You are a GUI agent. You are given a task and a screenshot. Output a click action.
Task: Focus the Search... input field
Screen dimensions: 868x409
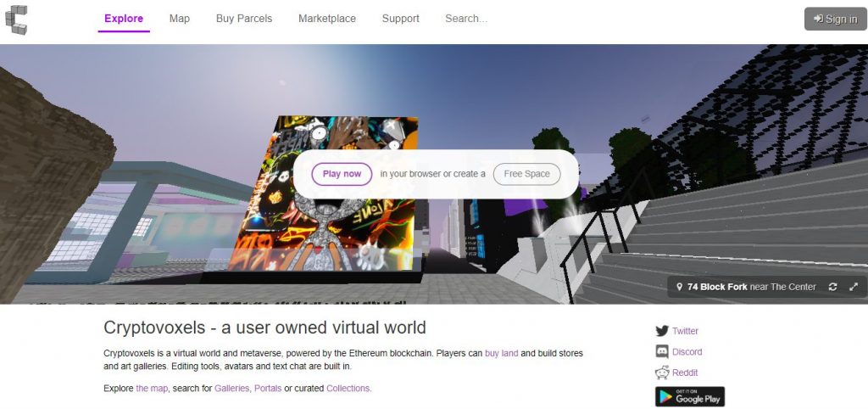coord(467,19)
